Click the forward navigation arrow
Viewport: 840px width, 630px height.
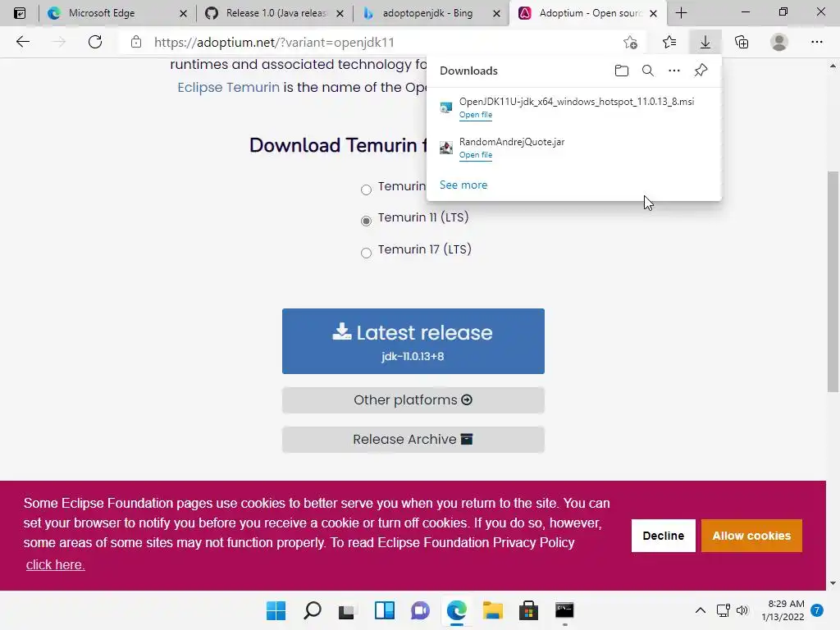(58, 42)
